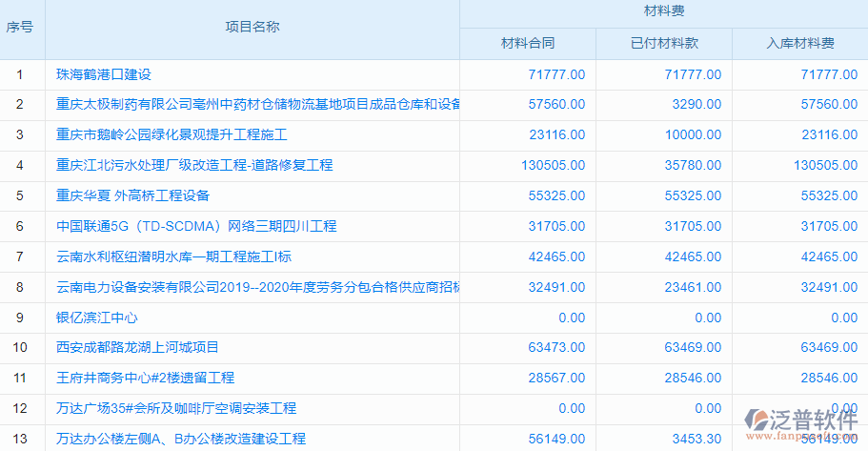The width and height of the screenshot is (868, 451).
Task: Click the 130505.00 value in the 材料合同 column
Action: coord(554,166)
